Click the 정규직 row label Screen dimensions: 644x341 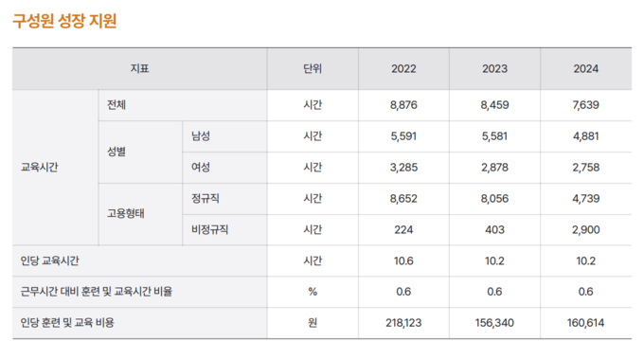tap(205, 198)
